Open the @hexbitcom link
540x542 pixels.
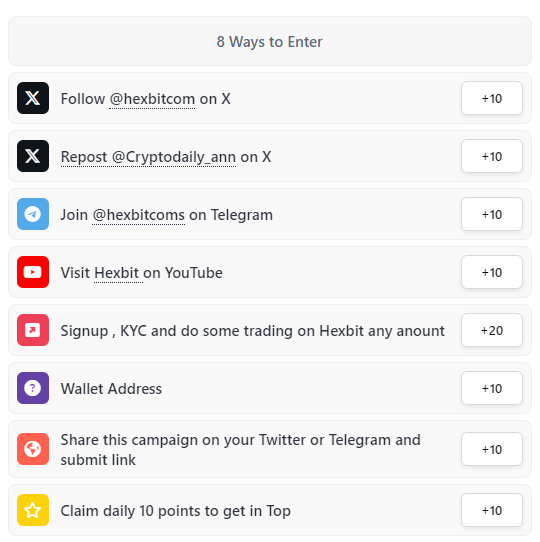[152, 99]
